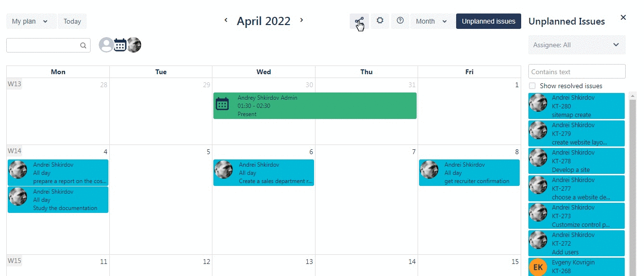The image size is (644, 276).
Task: Open the Month view dropdown
Action: pyautogui.click(x=432, y=21)
